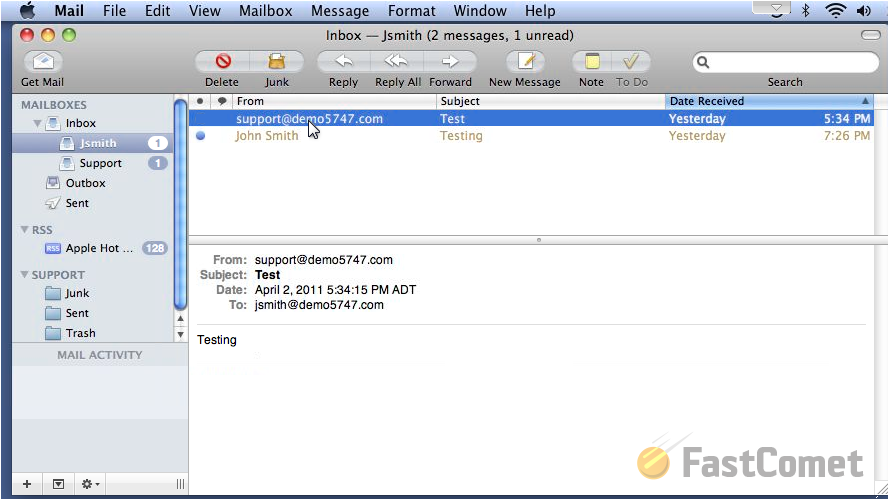
Task: Collapse the RSS section triangle
Action: (24, 230)
